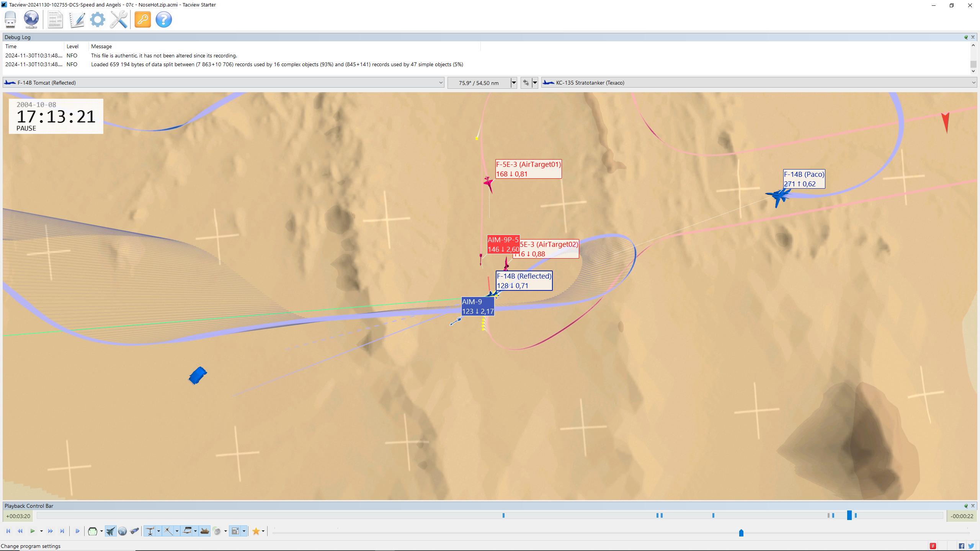The height and width of the screenshot is (551, 980).
Task: Select F-5E-3 (AirTarget01) label
Action: click(x=529, y=169)
